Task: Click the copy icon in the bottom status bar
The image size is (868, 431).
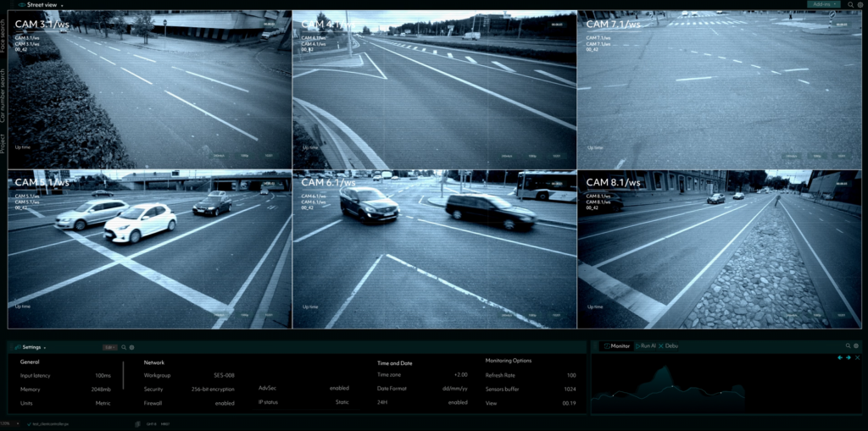Action: click(x=136, y=423)
